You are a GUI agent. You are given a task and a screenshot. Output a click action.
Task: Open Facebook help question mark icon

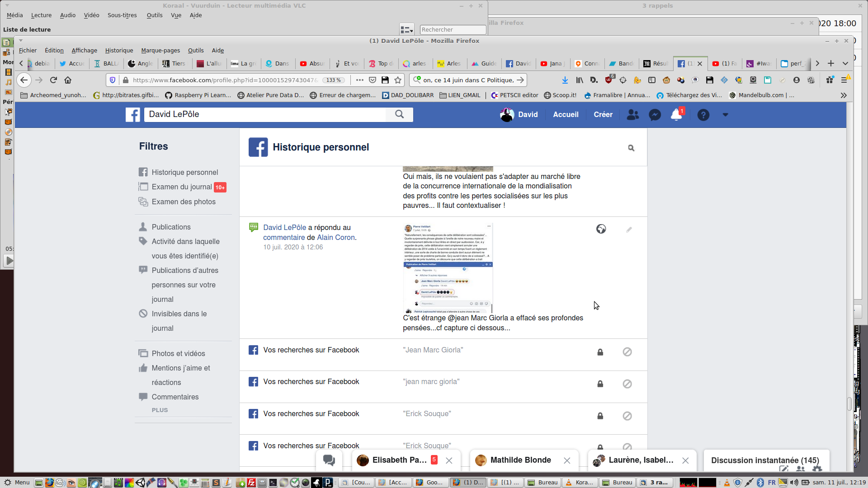(x=703, y=115)
